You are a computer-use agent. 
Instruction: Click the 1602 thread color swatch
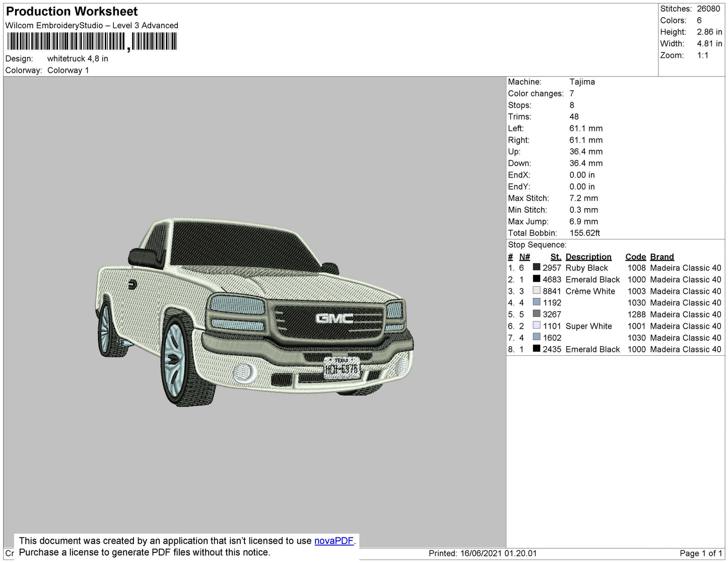537,337
